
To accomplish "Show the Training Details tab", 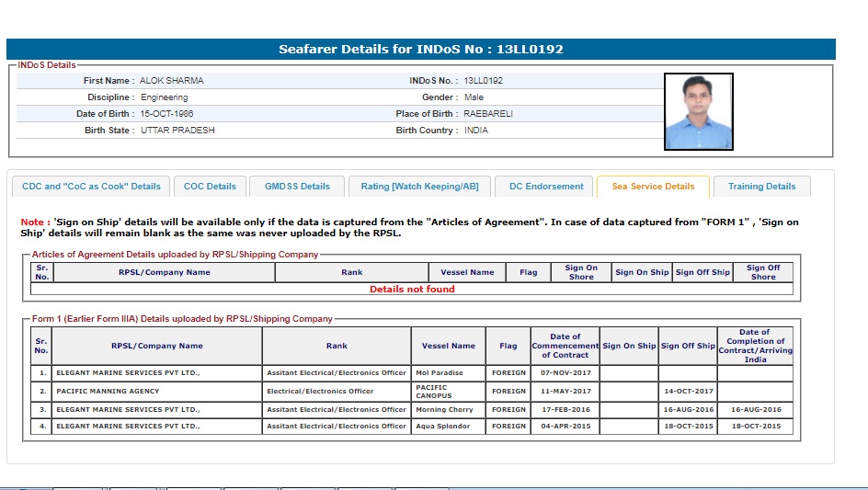I will (x=761, y=187).
